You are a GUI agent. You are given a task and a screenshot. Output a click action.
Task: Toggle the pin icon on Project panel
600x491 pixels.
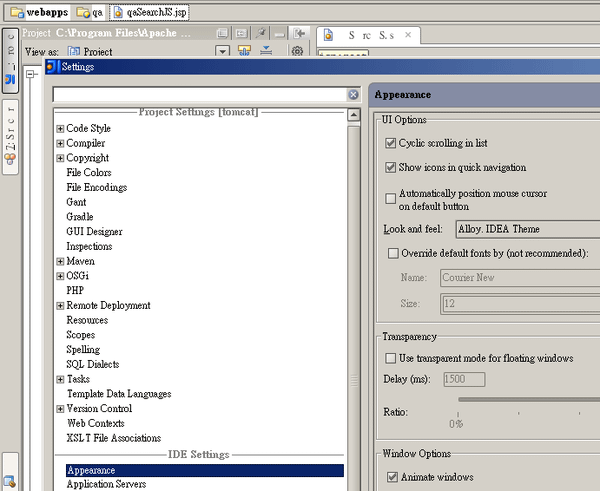261,33
